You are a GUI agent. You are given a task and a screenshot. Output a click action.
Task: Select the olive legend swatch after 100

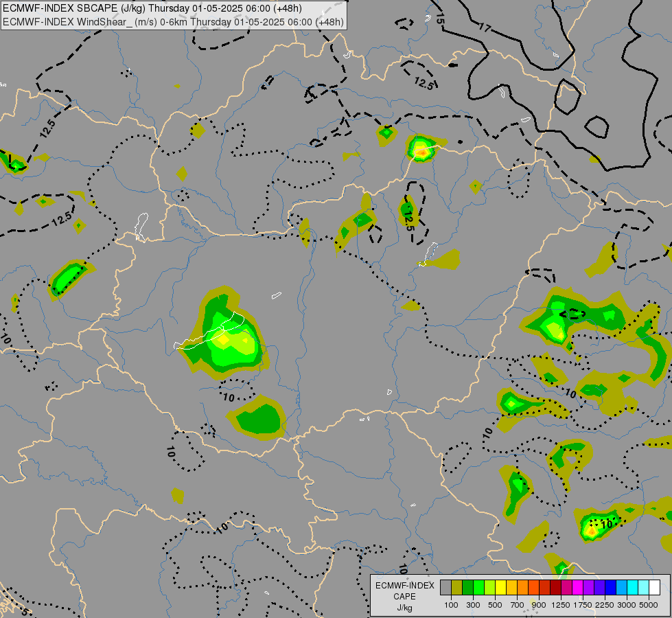point(456,587)
